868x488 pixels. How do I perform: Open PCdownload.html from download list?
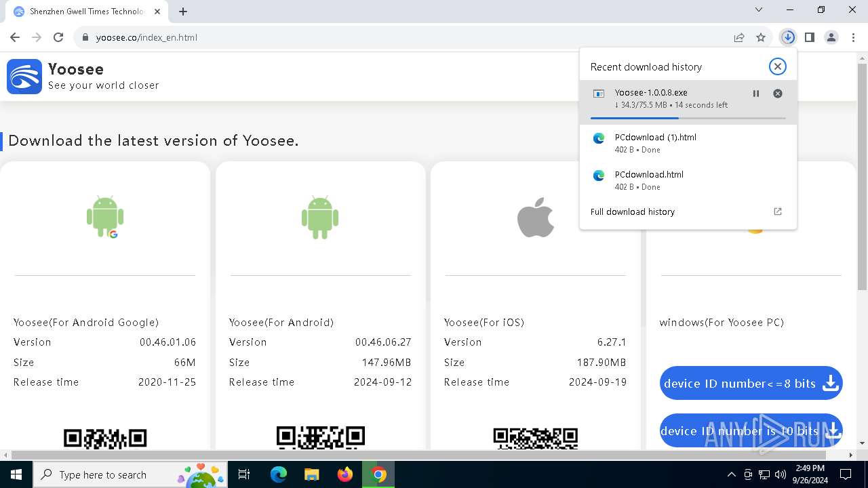click(x=688, y=180)
